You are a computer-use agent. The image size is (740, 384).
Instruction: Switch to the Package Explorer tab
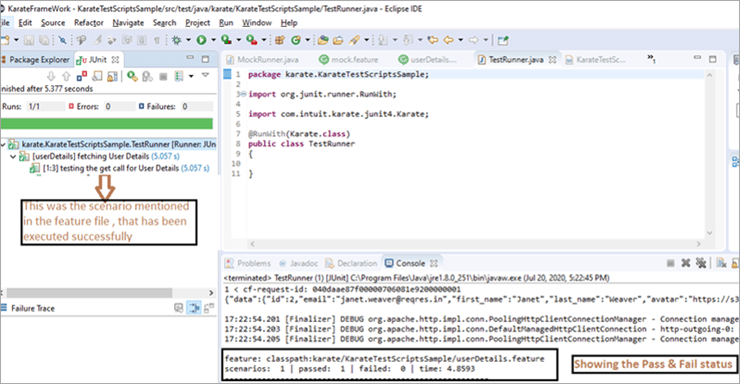[x=36, y=59]
